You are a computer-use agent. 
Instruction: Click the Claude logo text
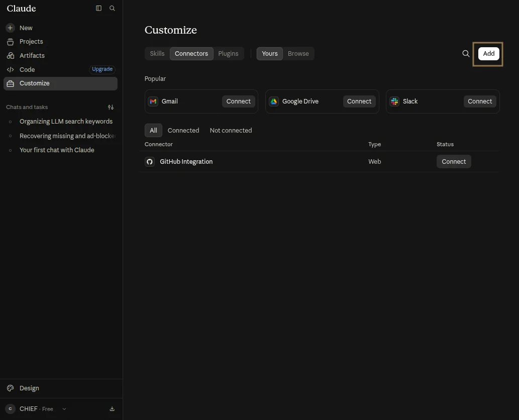click(x=21, y=8)
